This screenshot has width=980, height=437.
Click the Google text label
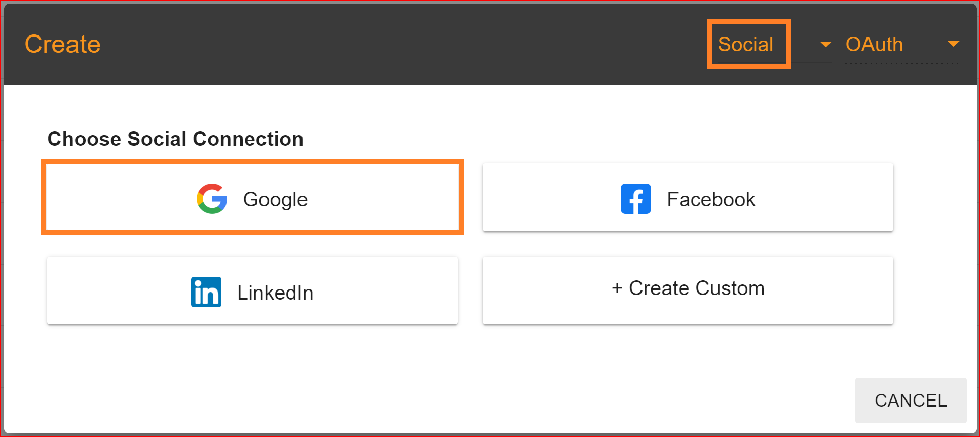(x=275, y=199)
